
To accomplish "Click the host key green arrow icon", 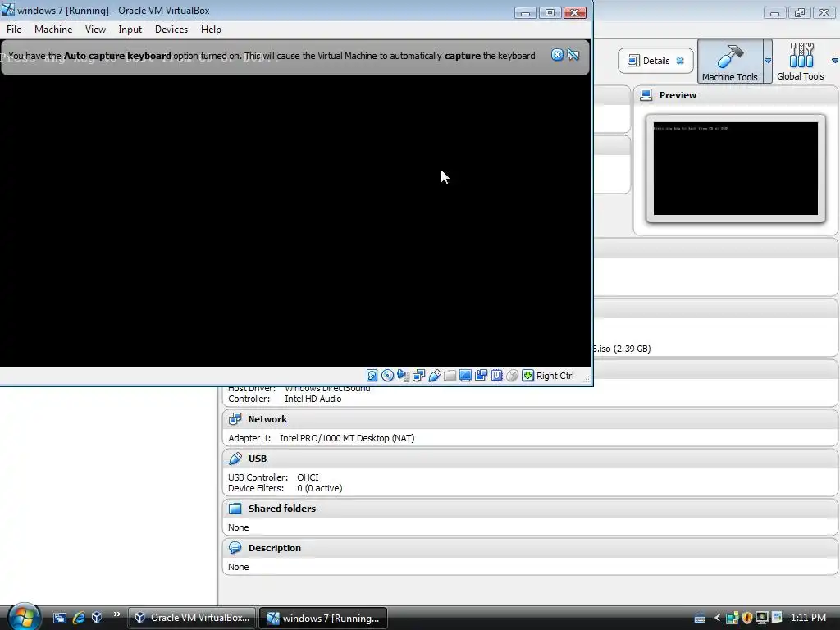I will tap(527, 376).
